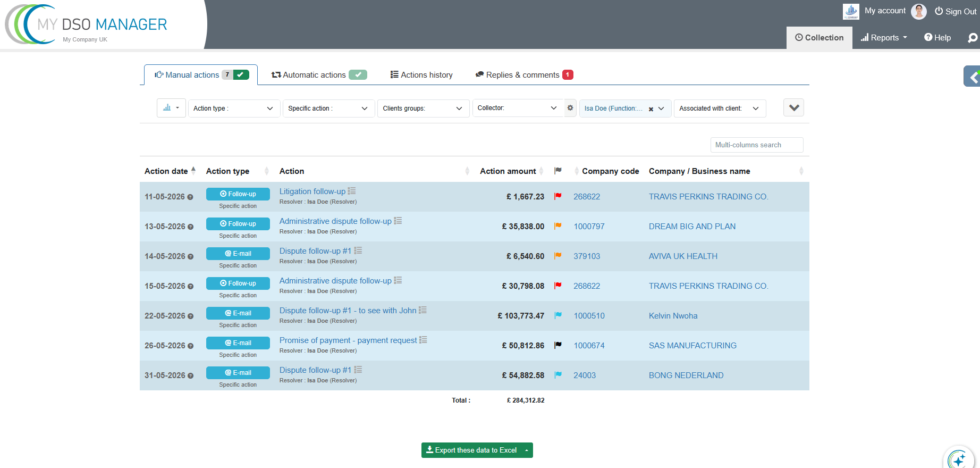Click the orange flag on AVIVA UK HEALTH row
The image size is (980, 468).
[x=558, y=256]
